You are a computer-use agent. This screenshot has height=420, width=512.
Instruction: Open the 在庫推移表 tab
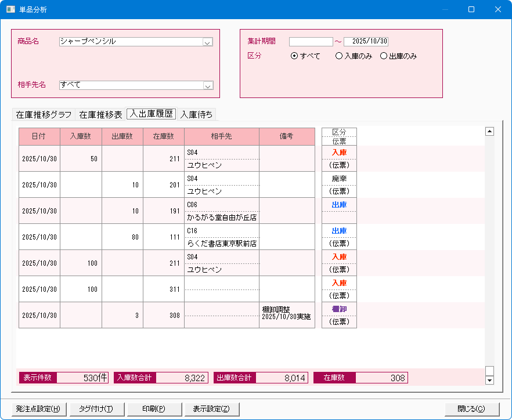click(x=100, y=114)
